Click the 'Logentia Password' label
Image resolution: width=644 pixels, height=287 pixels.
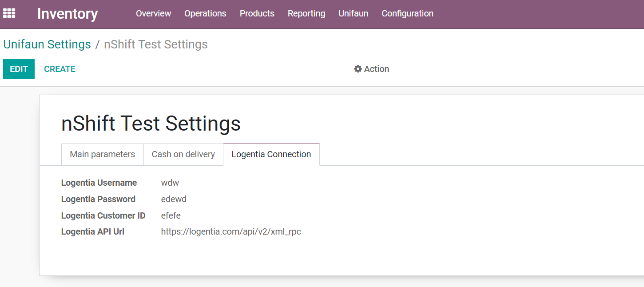click(x=98, y=199)
